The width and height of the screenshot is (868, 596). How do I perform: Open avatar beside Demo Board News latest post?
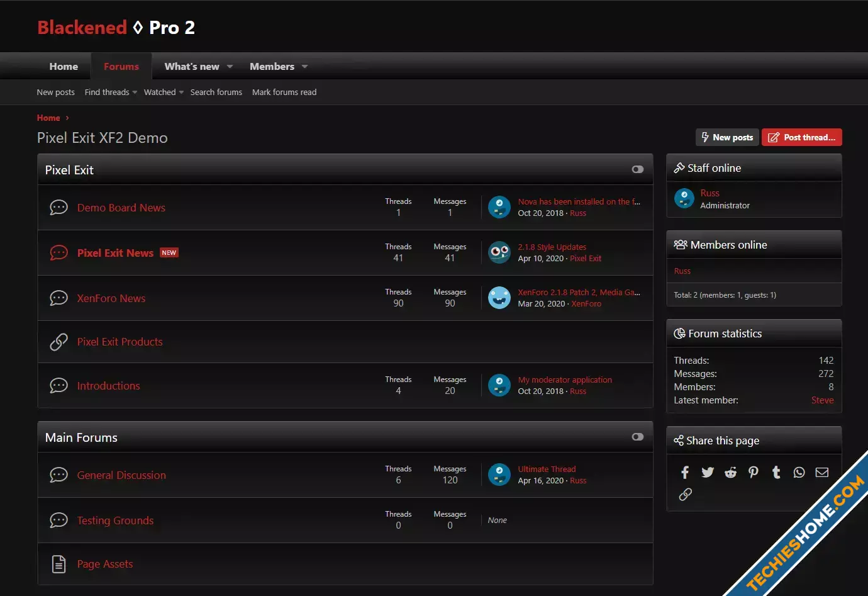click(499, 207)
